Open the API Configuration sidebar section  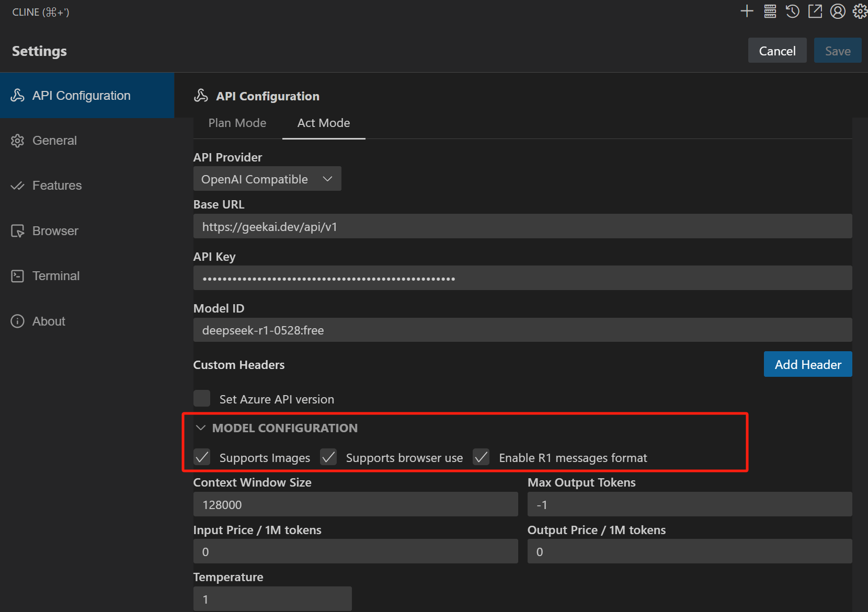[87, 95]
